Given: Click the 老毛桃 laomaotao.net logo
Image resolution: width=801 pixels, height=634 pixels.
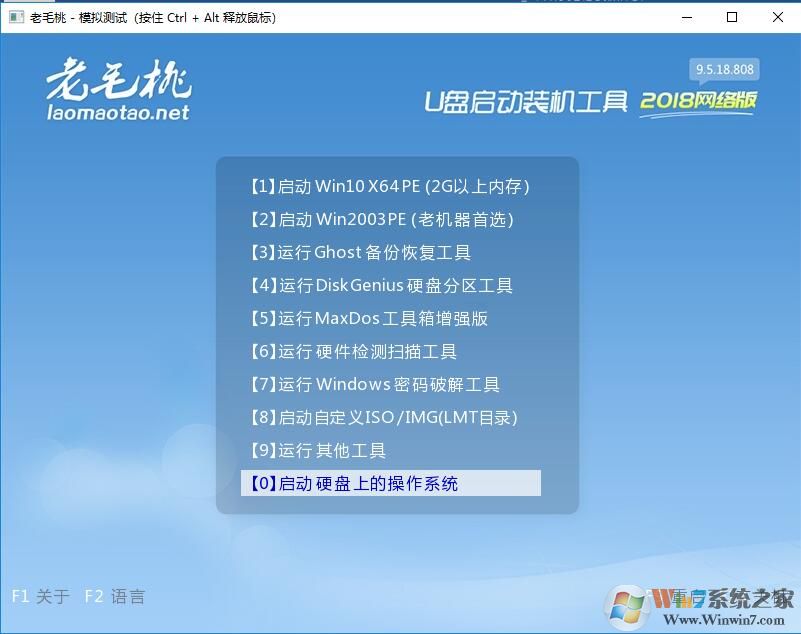Looking at the screenshot, I should [119, 90].
